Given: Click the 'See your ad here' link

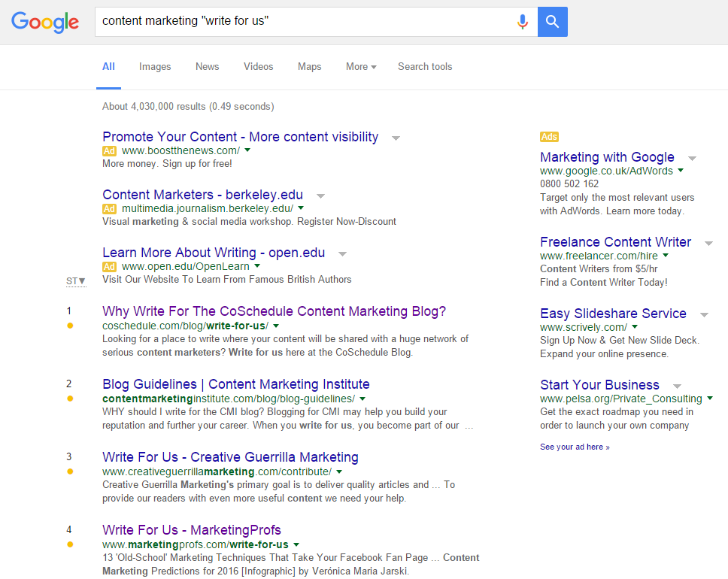Looking at the screenshot, I should [x=575, y=447].
